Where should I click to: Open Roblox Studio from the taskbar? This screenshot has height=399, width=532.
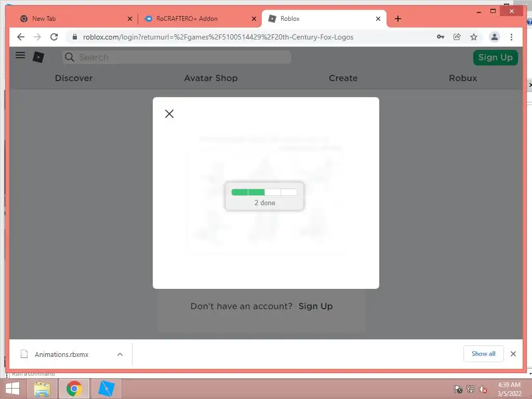106,389
